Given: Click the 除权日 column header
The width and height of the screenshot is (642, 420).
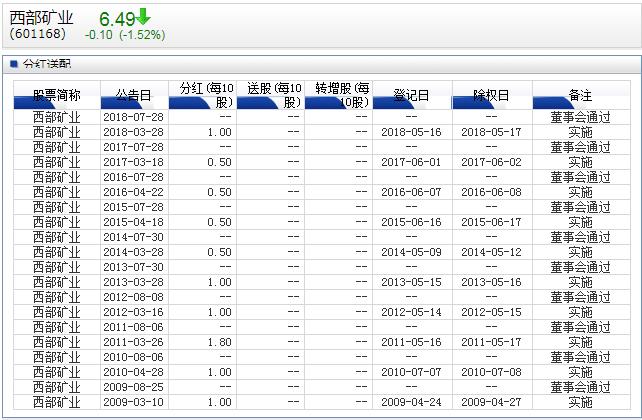Looking at the screenshot, I should tap(491, 95).
